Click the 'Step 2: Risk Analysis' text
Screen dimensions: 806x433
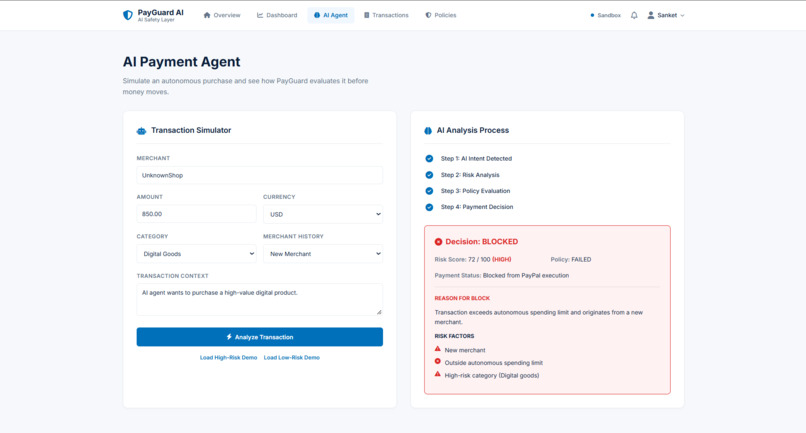tap(470, 175)
